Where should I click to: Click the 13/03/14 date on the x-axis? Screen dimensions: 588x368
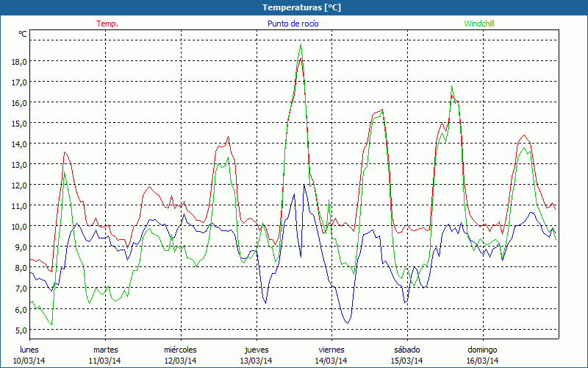(x=256, y=361)
